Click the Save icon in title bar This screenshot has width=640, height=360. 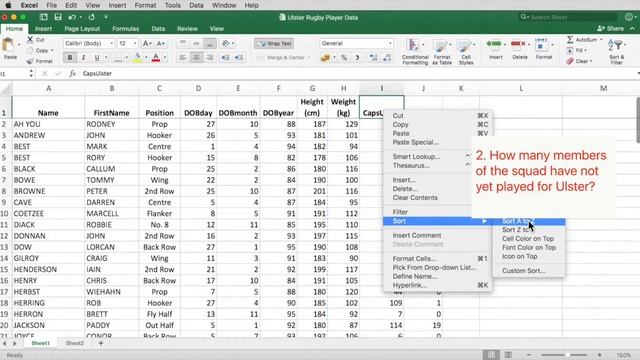[x=58, y=17]
